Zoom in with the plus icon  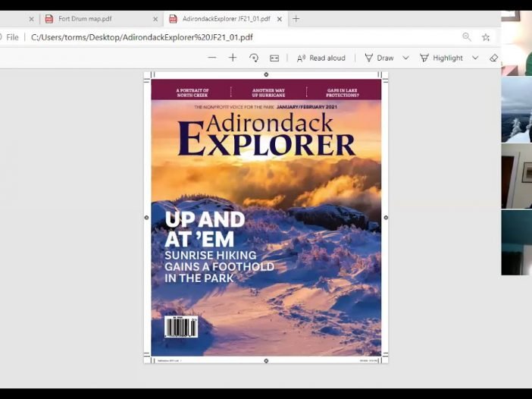coord(233,58)
